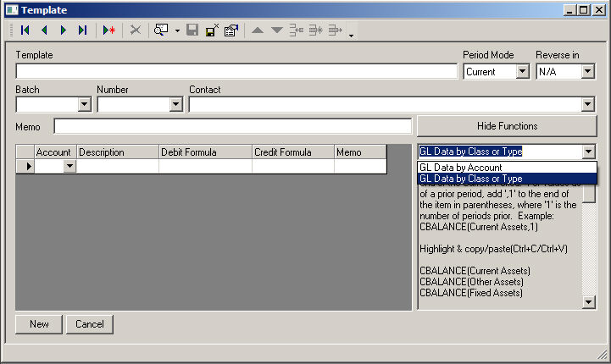The image size is (611, 364).
Task: Open the Account cell dropdown in the grid
Action: coord(69,166)
